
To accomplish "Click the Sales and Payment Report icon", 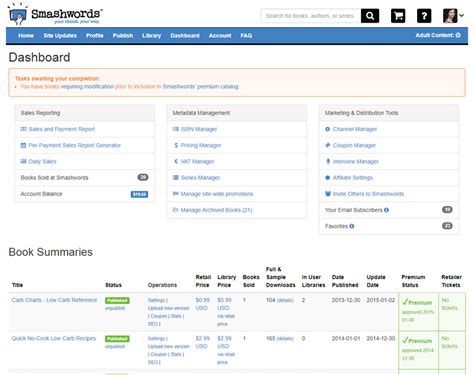I will [x=23, y=129].
